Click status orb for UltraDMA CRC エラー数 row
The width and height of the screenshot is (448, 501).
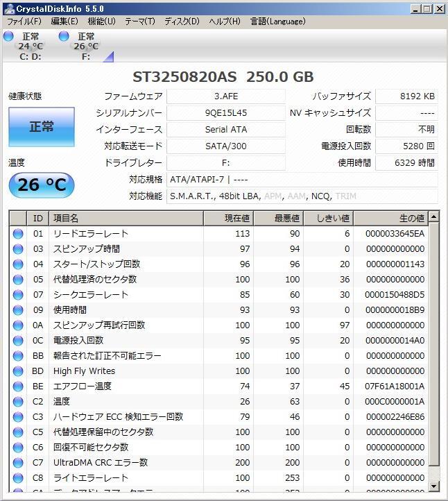(18, 463)
